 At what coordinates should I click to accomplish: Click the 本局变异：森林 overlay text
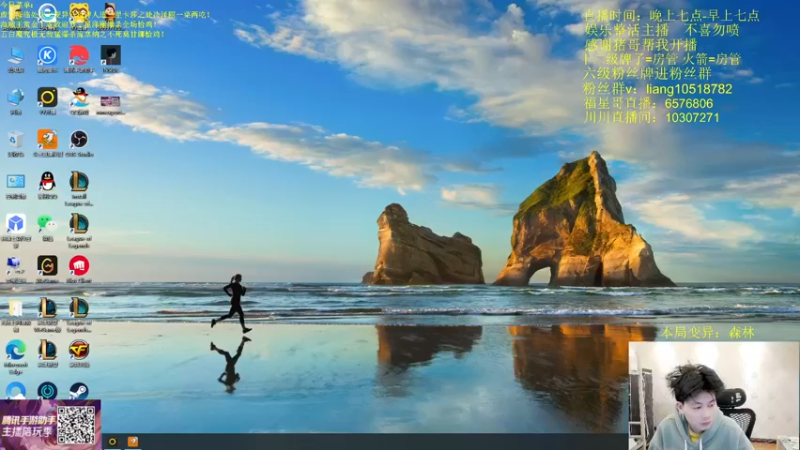click(x=708, y=333)
